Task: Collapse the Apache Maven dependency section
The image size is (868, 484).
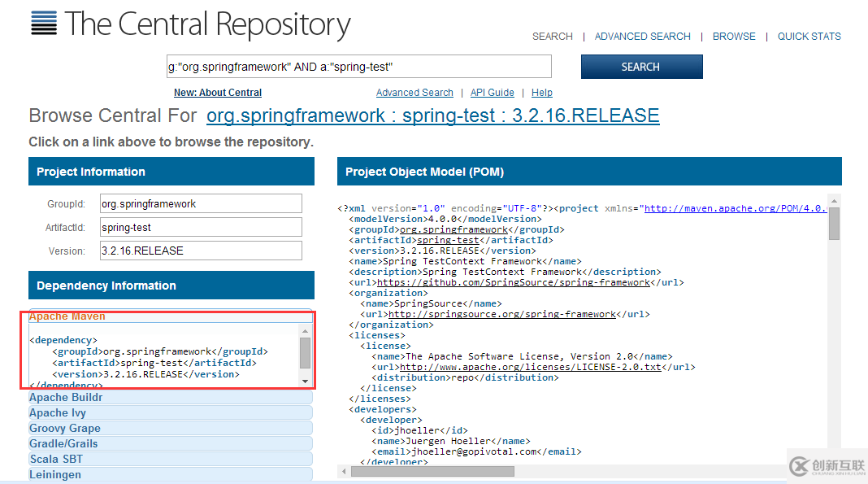Action: pos(171,316)
